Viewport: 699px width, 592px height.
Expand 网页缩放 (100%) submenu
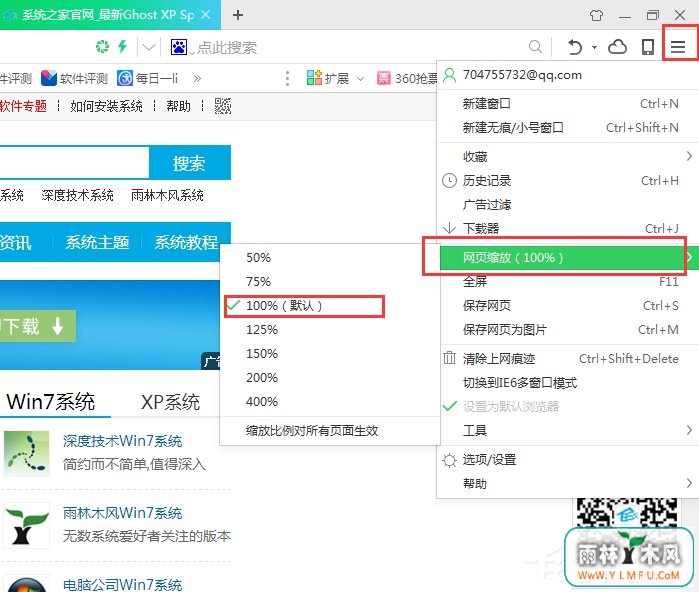point(567,258)
